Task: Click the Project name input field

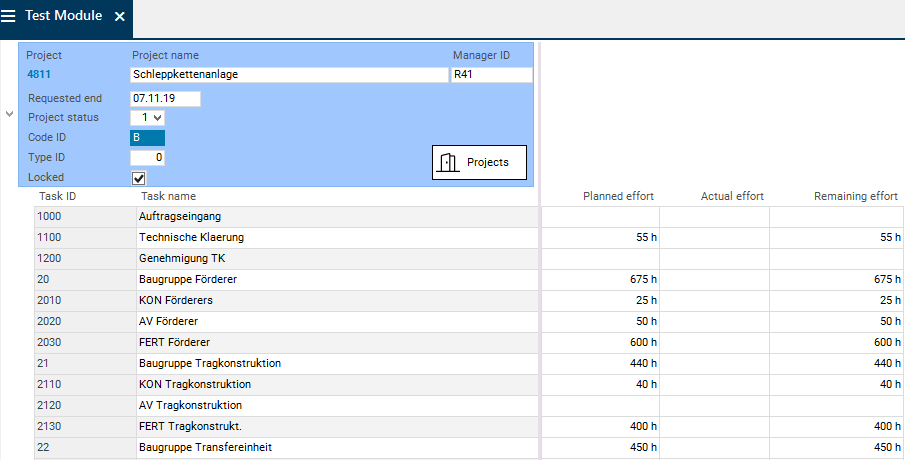Action: click(289, 74)
